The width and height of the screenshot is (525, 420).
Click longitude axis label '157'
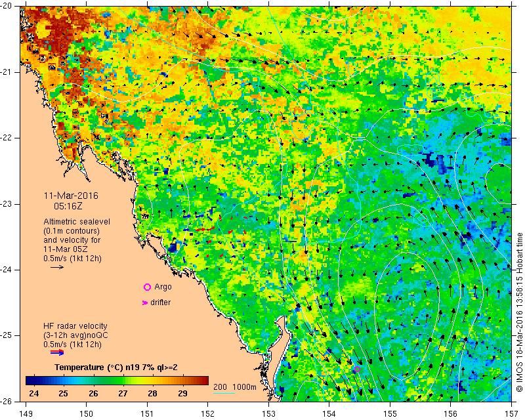point(512,414)
